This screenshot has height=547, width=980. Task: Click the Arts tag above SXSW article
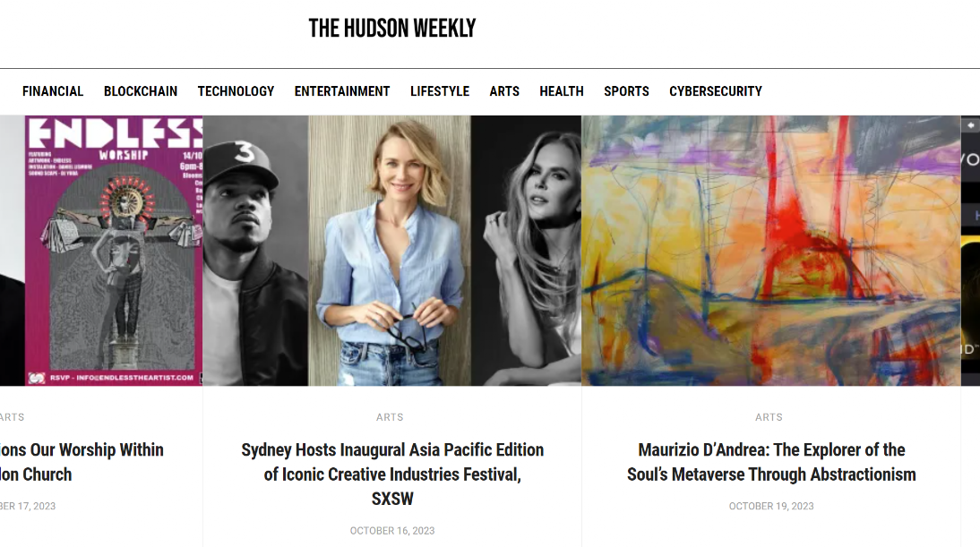[390, 417]
